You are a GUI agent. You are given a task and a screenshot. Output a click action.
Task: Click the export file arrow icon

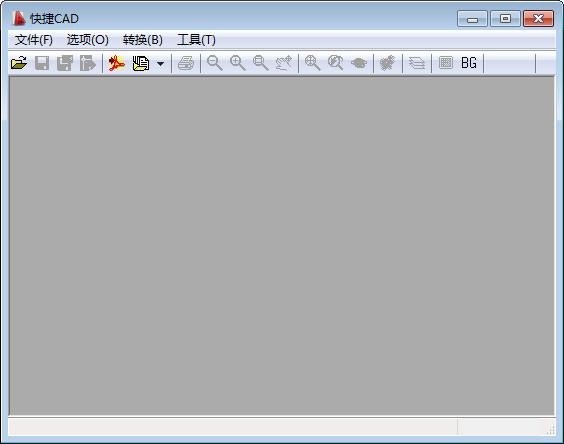point(88,63)
